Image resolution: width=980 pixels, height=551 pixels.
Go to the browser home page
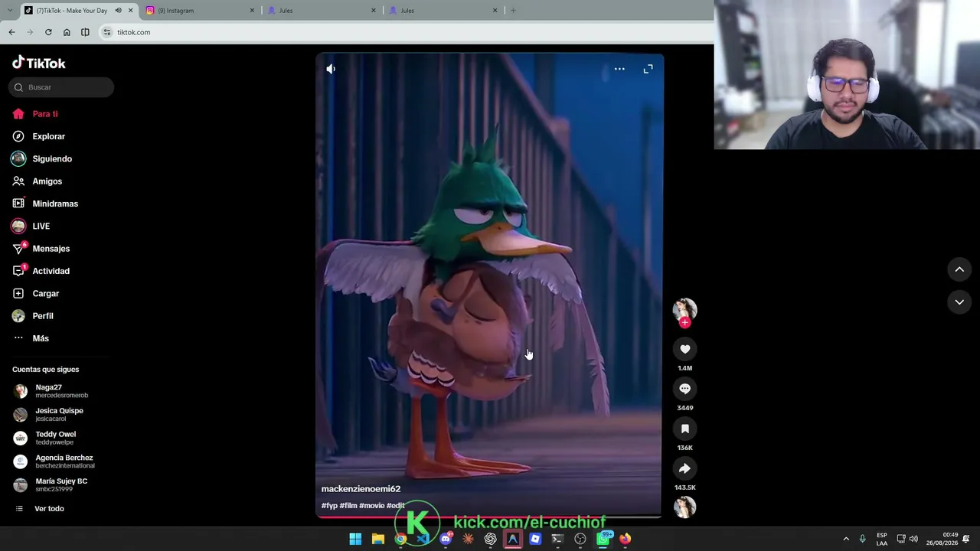tap(67, 32)
